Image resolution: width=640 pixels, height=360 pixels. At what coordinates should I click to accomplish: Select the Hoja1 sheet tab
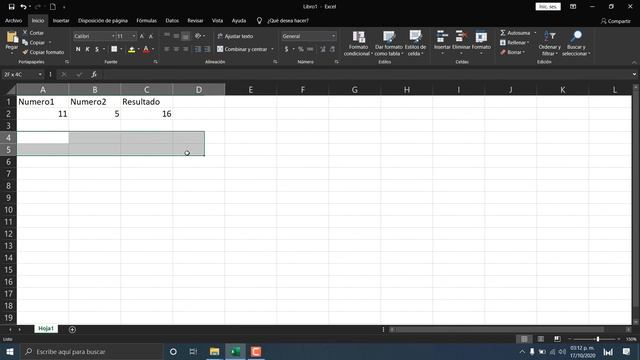pos(46,329)
